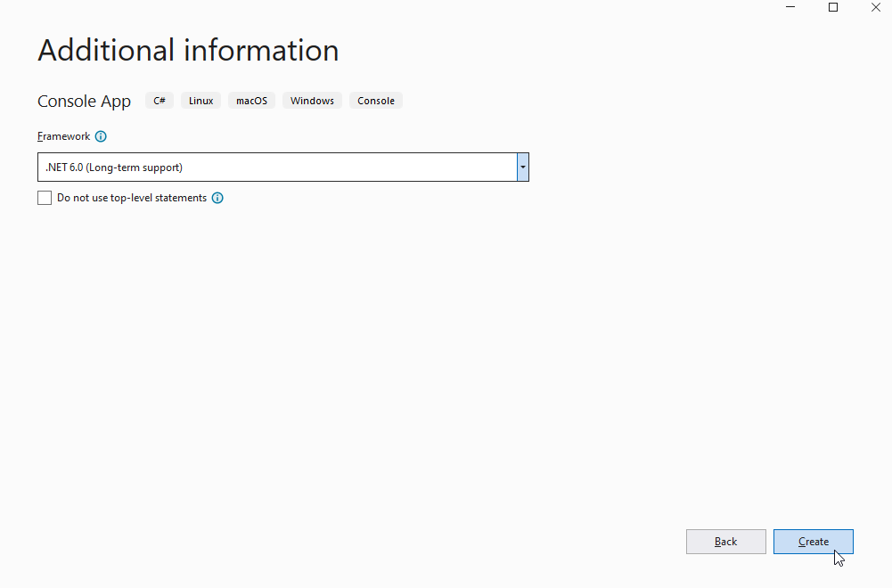
Task: Click the 'Do not use top-level statements' label
Action: pos(131,198)
